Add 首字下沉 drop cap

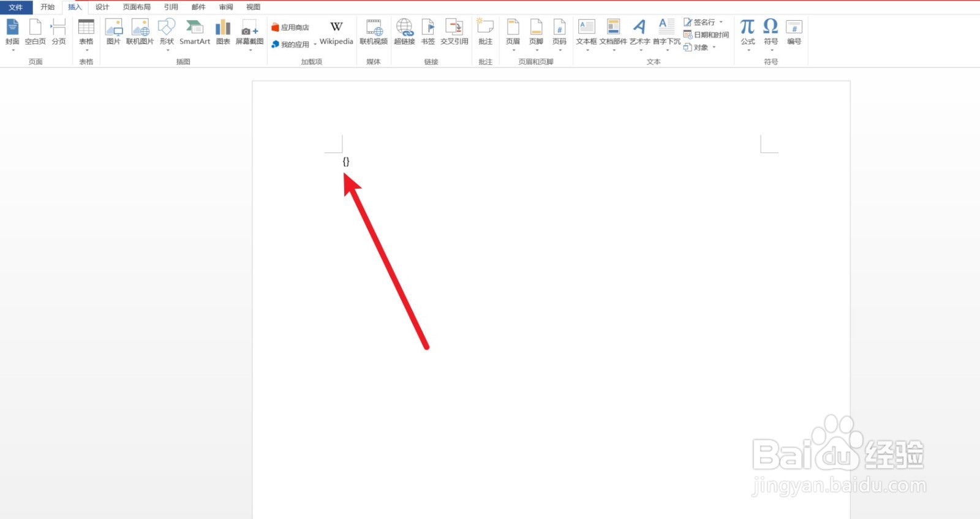coord(666,32)
